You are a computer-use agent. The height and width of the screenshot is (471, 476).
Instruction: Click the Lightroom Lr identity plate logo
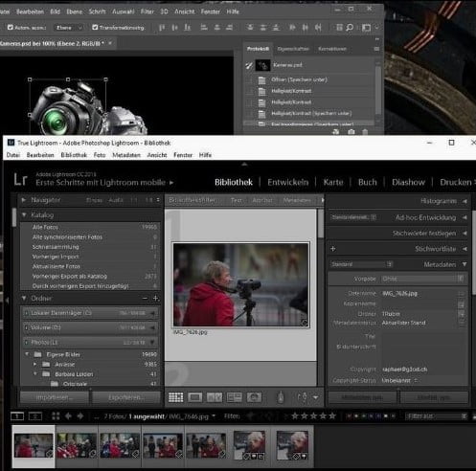(x=20, y=179)
